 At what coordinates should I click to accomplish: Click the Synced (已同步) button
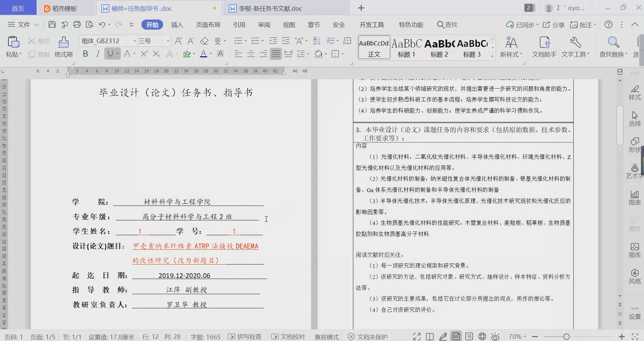tap(522, 25)
